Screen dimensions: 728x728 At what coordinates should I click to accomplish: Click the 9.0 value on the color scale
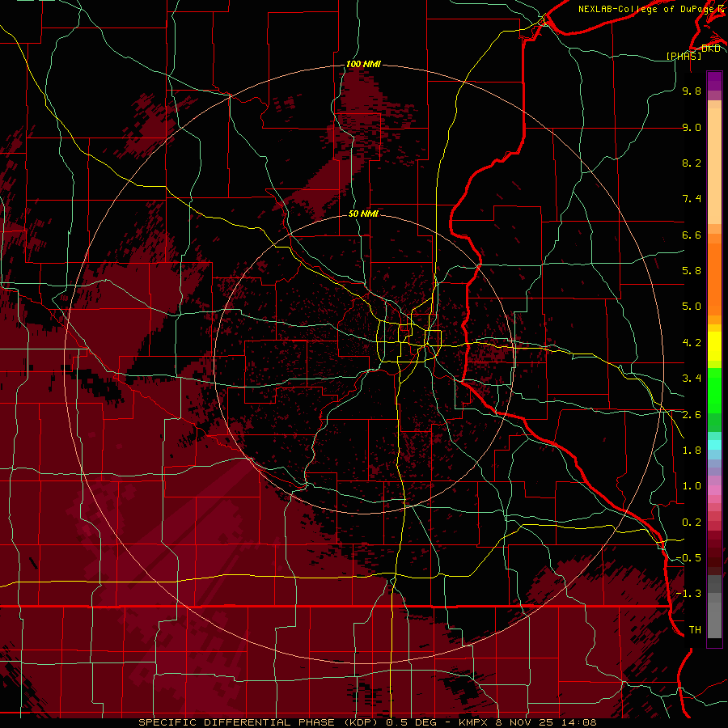692,127
